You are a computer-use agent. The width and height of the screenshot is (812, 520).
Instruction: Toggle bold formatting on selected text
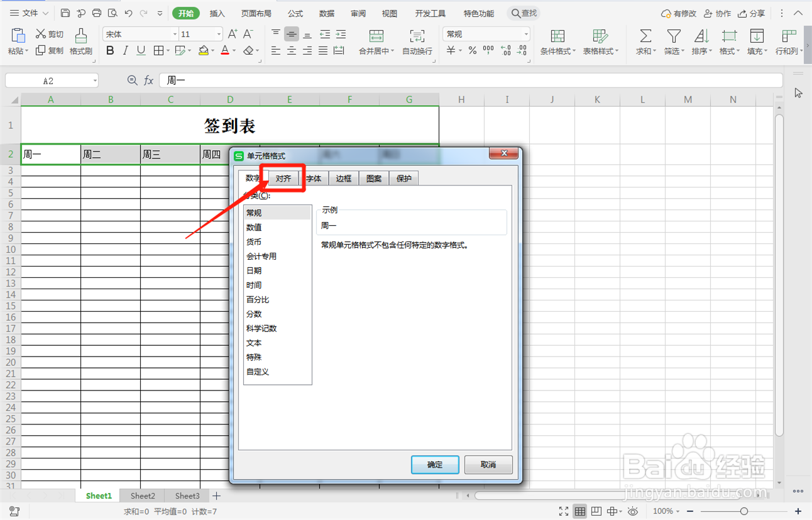(x=110, y=51)
